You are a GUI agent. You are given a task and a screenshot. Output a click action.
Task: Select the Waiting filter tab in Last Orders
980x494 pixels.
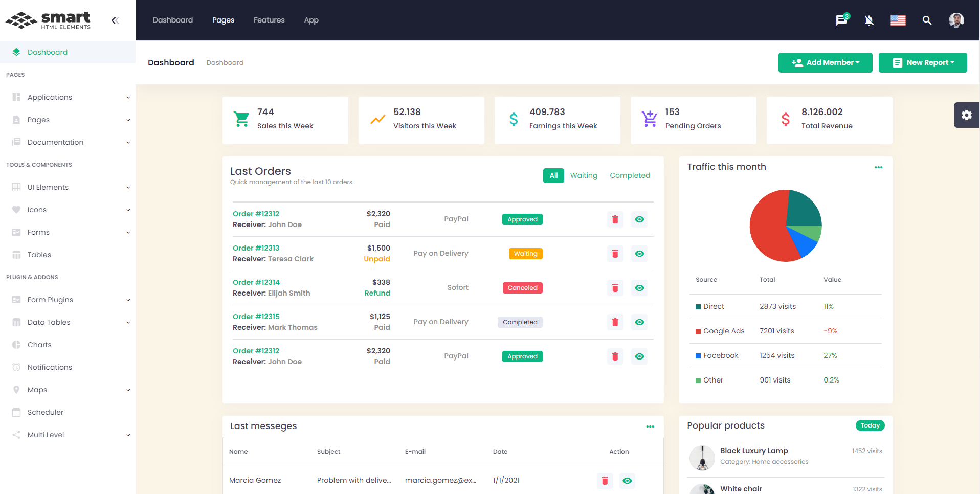pos(584,175)
